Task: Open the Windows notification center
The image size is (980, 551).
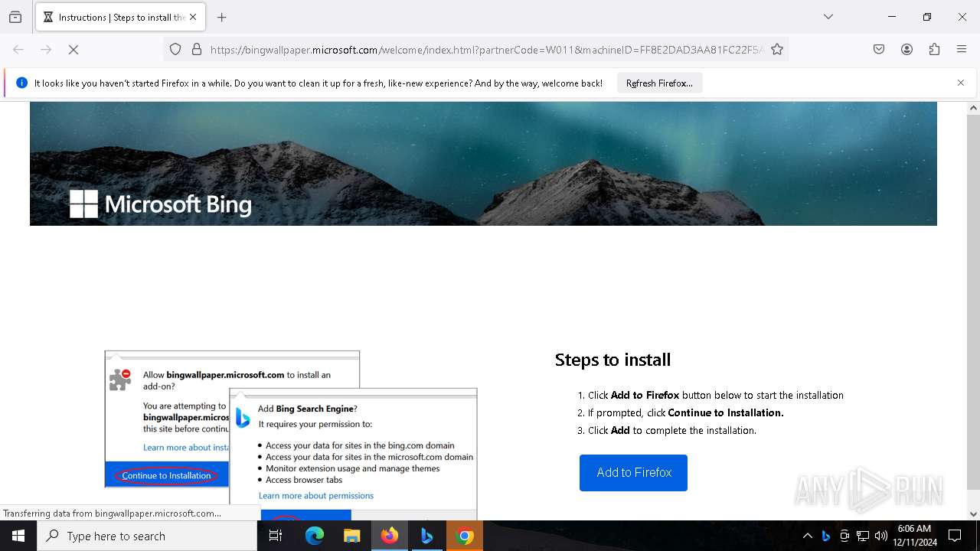Action: (x=955, y=536)
